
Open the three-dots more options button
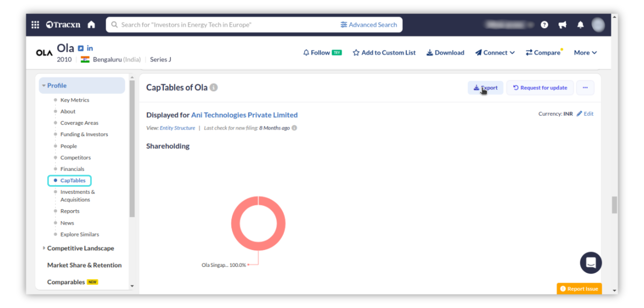pos(585,88)
